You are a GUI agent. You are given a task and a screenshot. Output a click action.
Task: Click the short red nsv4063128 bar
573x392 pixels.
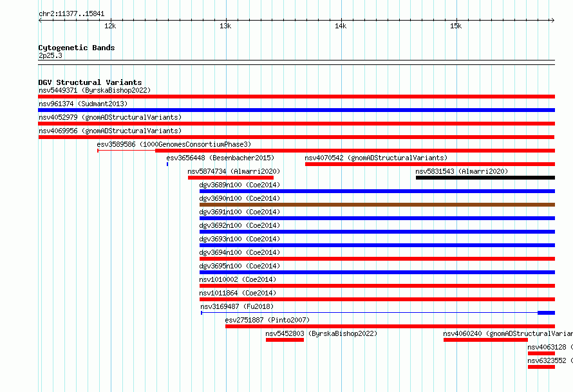[541, 353]
